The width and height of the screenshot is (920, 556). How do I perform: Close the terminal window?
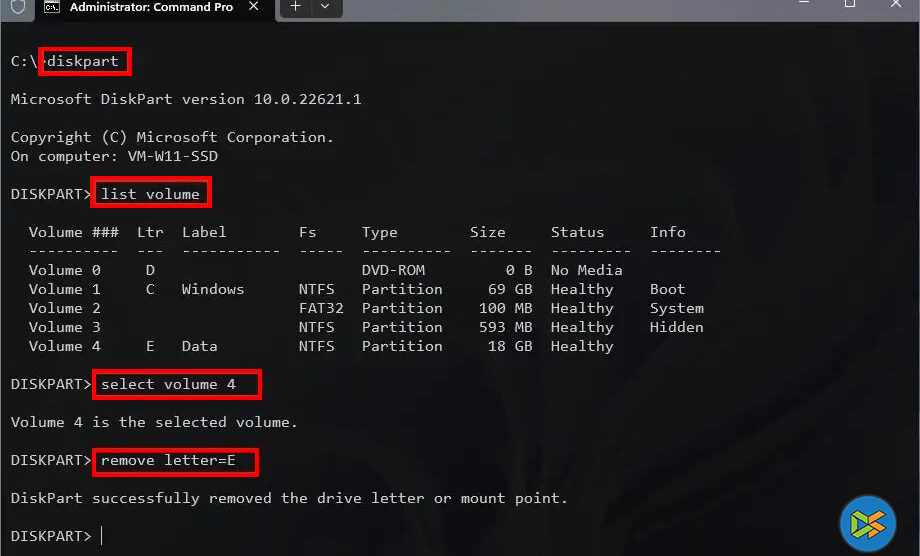coord(896,4)
